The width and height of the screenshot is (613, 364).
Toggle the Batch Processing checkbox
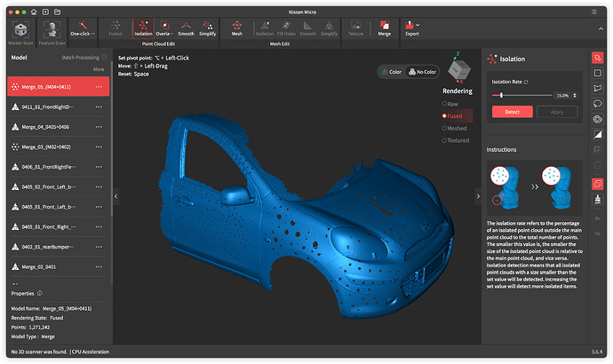pyautogui.click(x=104, y=58)
